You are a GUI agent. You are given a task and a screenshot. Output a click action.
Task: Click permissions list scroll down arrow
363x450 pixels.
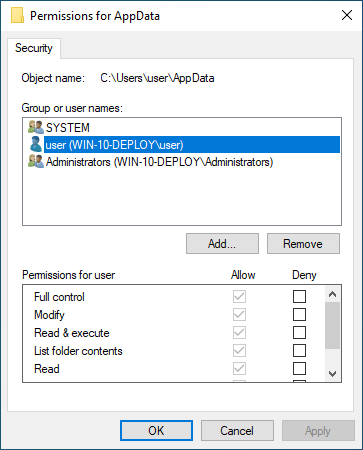[332, 374]
